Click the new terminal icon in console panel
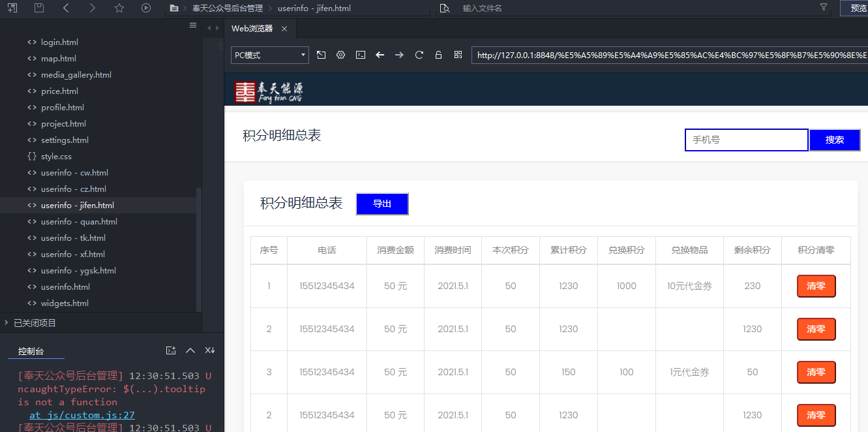The image size is (868, 432). point(171,350)
